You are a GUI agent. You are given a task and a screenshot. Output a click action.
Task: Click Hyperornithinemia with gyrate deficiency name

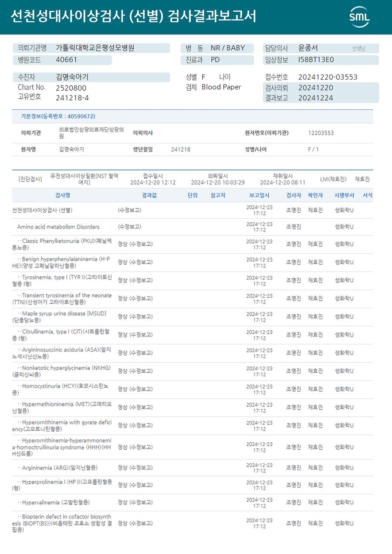point(62,425)
